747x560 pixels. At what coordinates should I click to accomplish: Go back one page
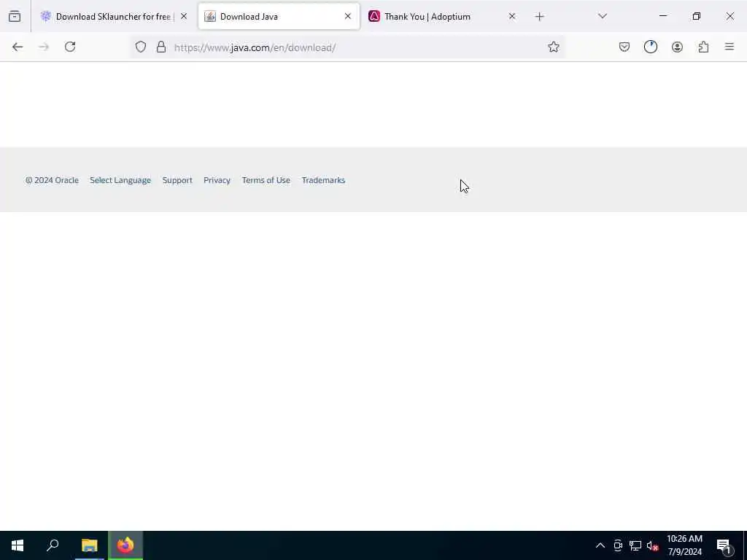point(18,47)
